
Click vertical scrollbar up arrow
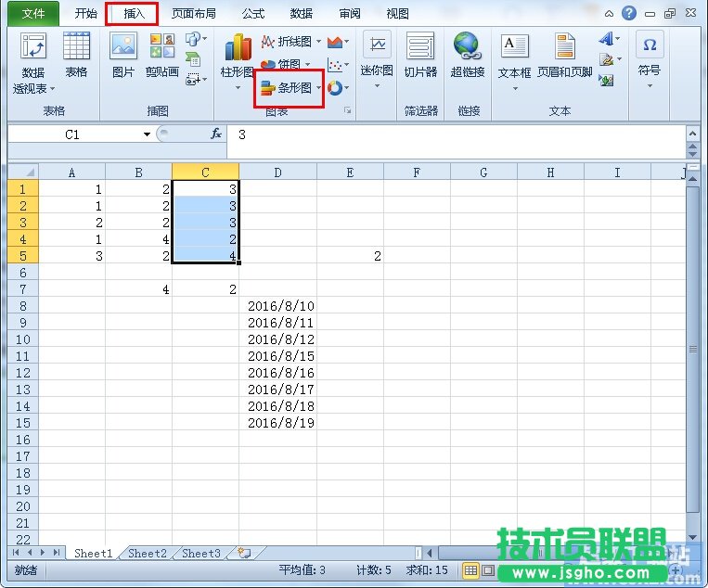point(692,179)
